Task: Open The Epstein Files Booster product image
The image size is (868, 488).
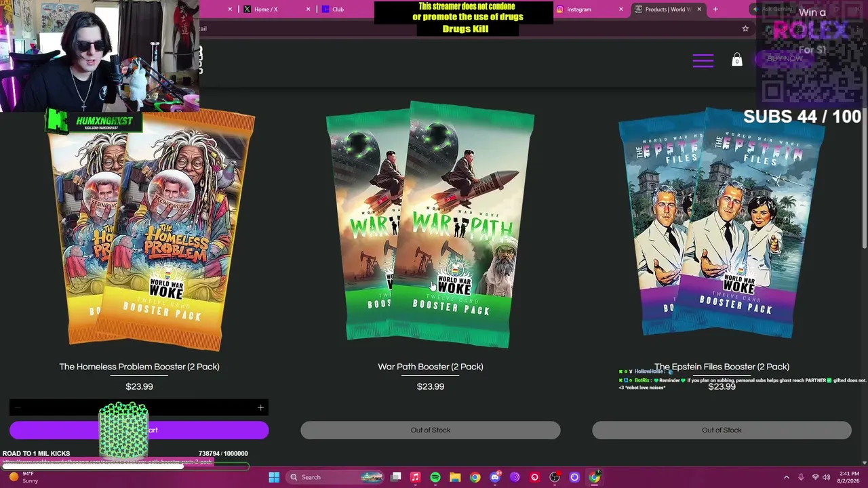Action: pos(722,222)
